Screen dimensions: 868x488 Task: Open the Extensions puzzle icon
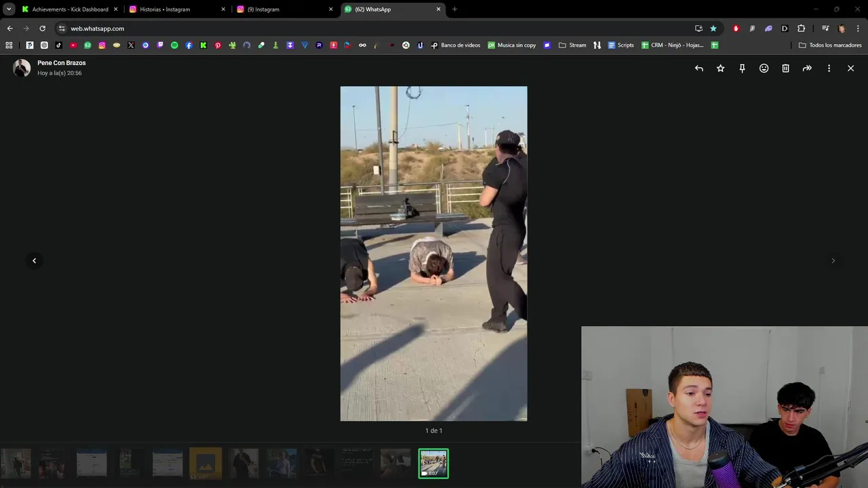coord(801,28)
